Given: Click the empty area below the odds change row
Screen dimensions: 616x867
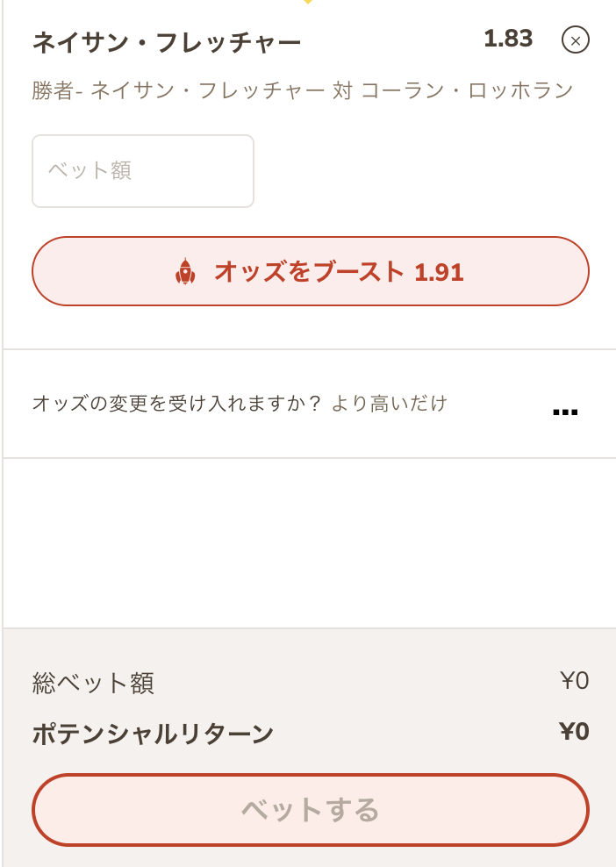Looking at the screenshot, I should tap(310, 542).
